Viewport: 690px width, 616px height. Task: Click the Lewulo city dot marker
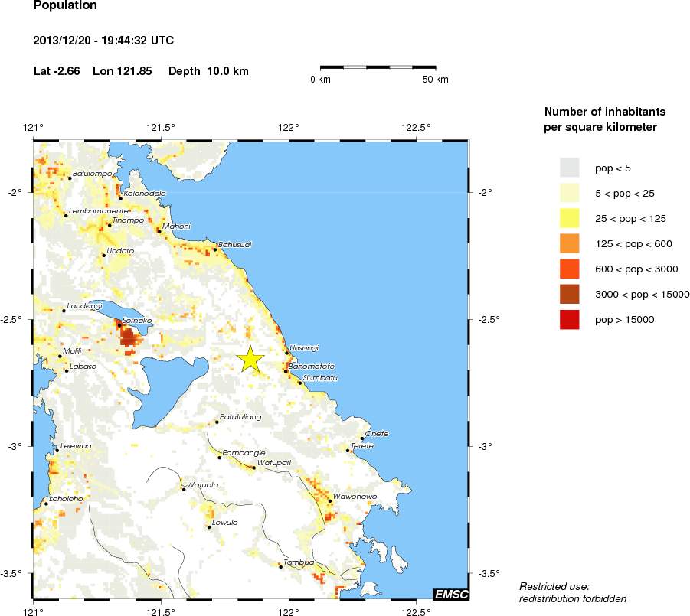coord(208,526)
